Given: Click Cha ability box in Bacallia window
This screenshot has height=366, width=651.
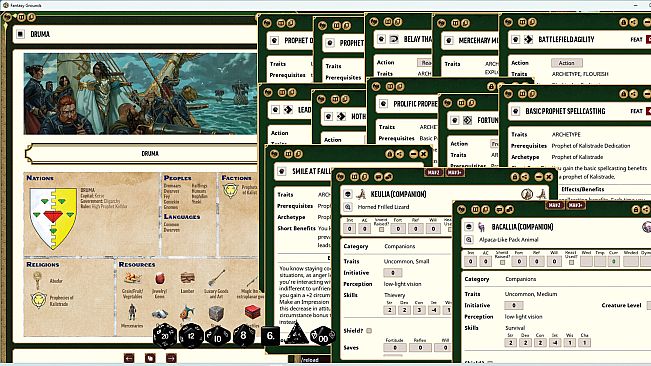Looking at the screenshot, I should coord(585,343).
